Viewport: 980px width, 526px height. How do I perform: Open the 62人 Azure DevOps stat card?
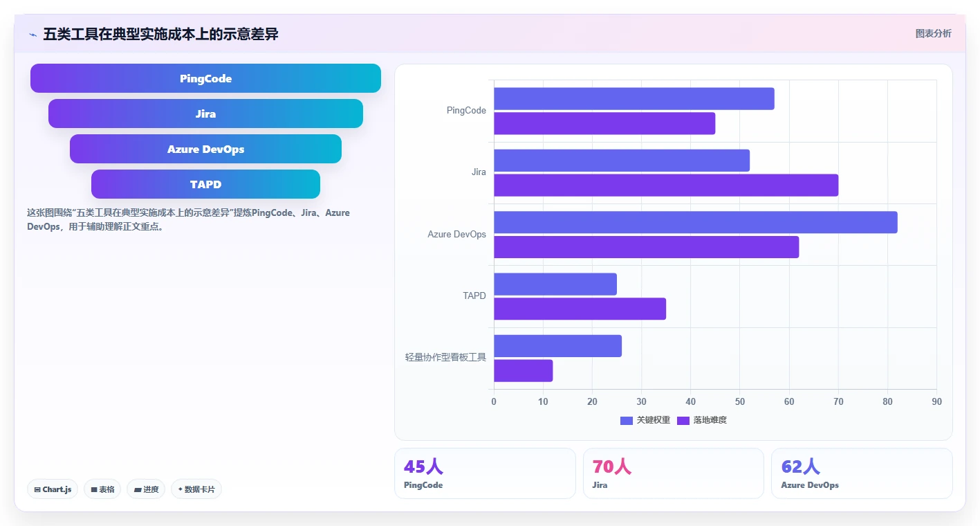(862, 473)
